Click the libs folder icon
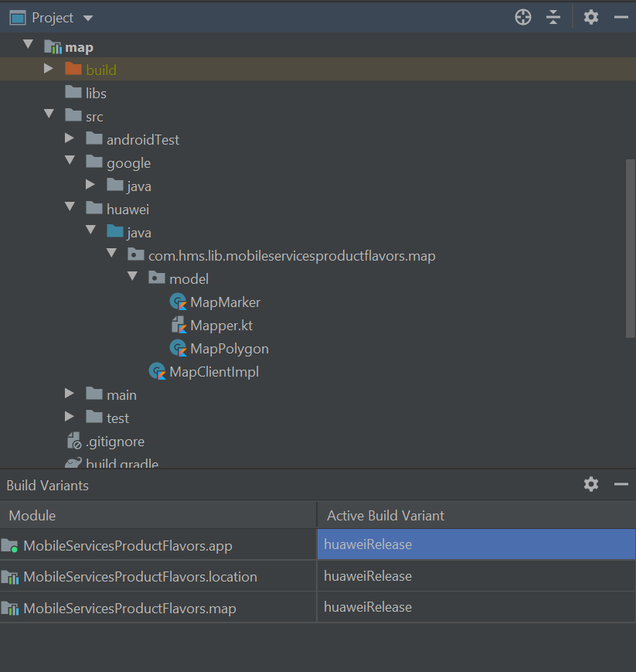The height and width of the screenshot is (672, 636). pyautogui.click(x=73, y=92)
